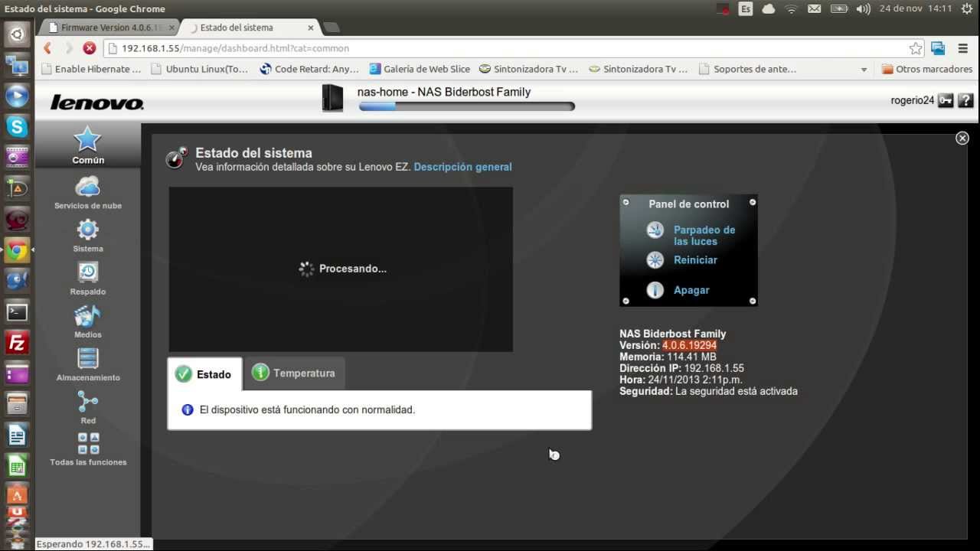The height and width of the screenshot is (551, 980).
Task: Bookmark this page with the star
Action: click(916, 48)
